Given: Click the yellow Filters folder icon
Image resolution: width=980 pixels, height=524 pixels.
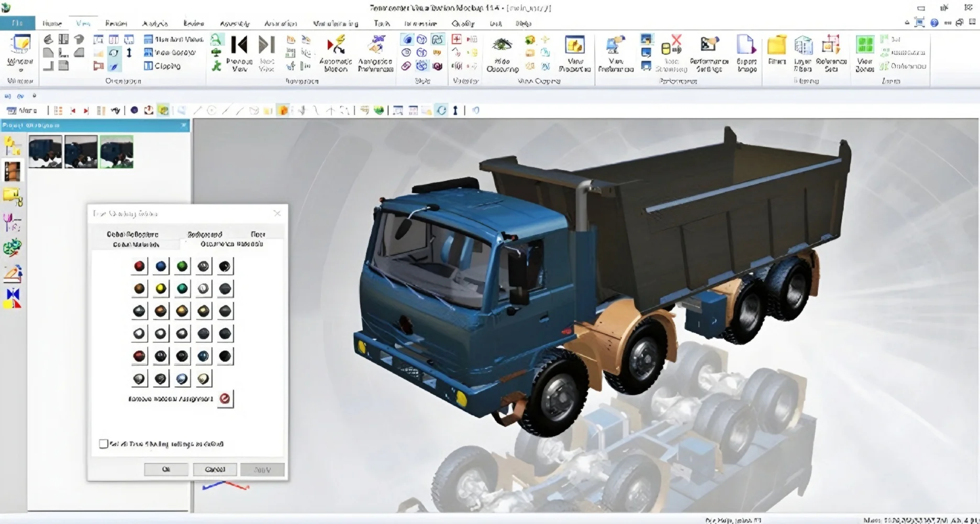Looking at the screenshot, I should [x=776, y=46].
